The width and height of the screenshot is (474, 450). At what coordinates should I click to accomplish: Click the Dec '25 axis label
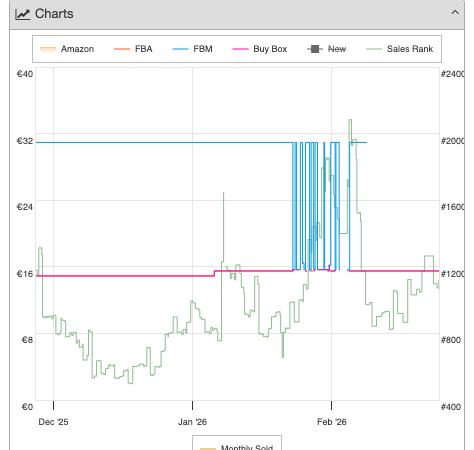tap(53, 422)
